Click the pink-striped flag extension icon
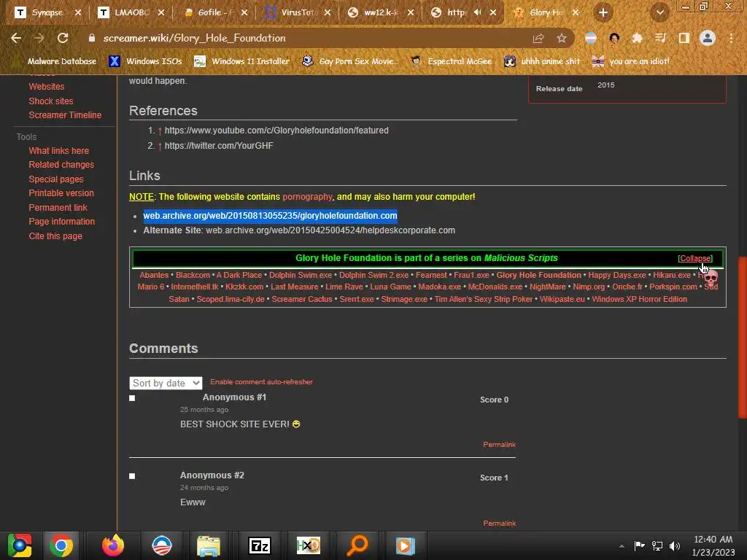Image resolution: width=747 pixels, height=560 pixels. pos(591,38)
